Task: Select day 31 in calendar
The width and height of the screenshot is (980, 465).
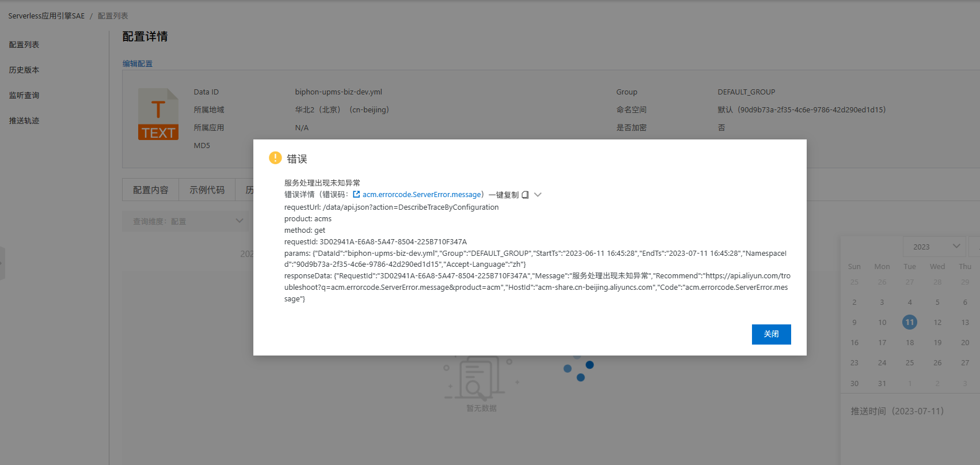Action: (882, 383)
